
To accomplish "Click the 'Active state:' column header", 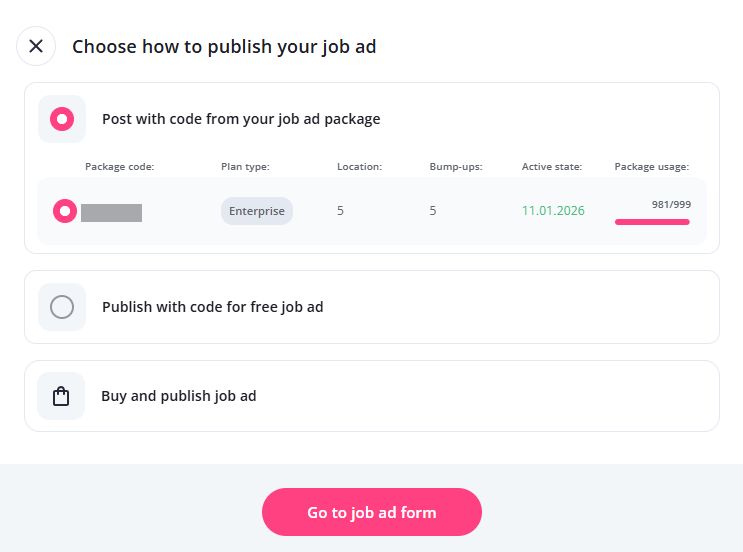I will point(552,166).
